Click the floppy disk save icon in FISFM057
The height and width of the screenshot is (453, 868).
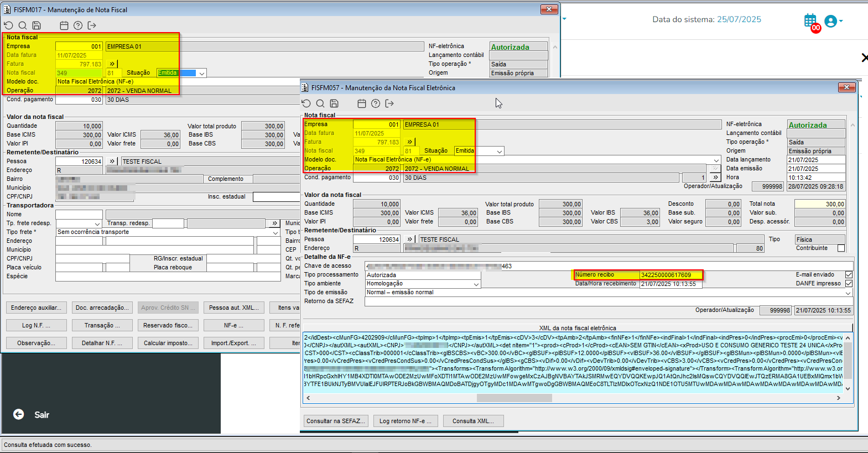tap(334, 103)
